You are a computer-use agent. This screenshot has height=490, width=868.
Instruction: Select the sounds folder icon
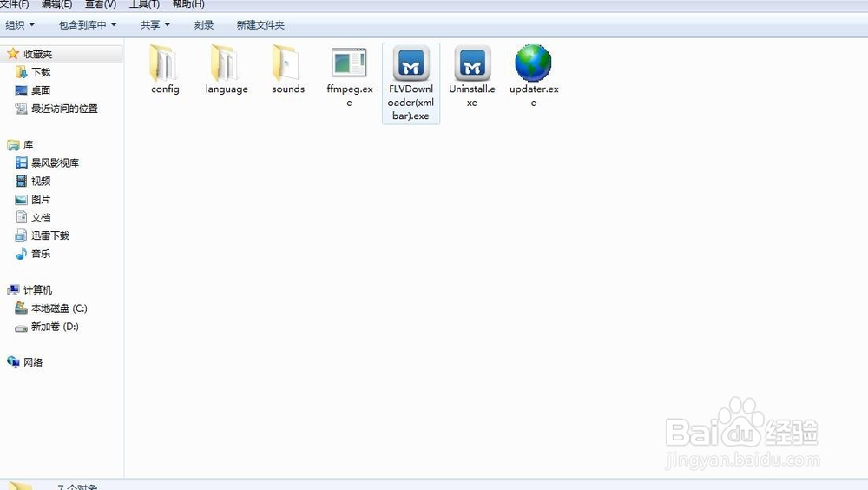tap(286, 63)
